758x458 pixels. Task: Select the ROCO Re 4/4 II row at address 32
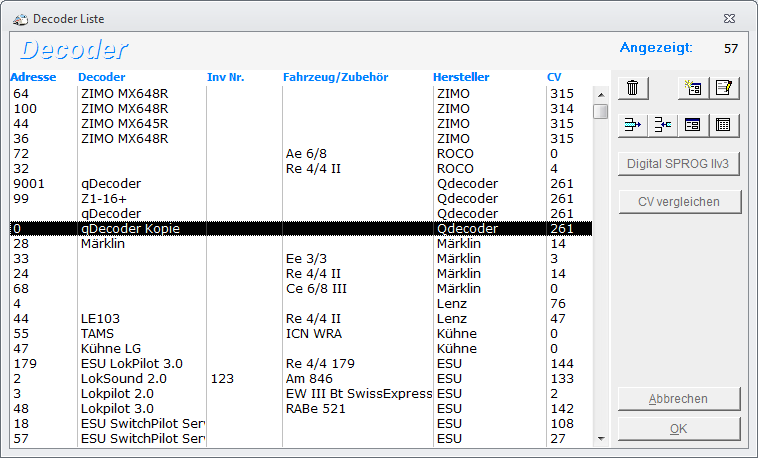tap(301, 169)
